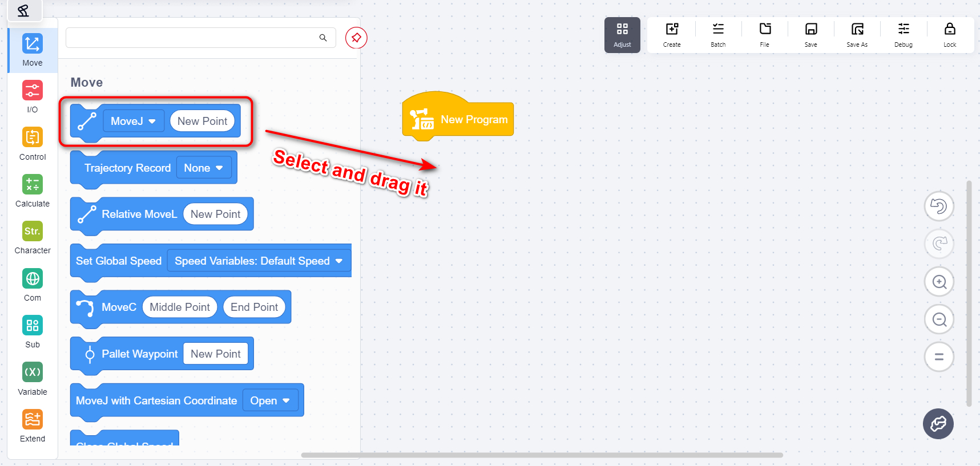Click the New Program start block

click(x=458, y=119)
